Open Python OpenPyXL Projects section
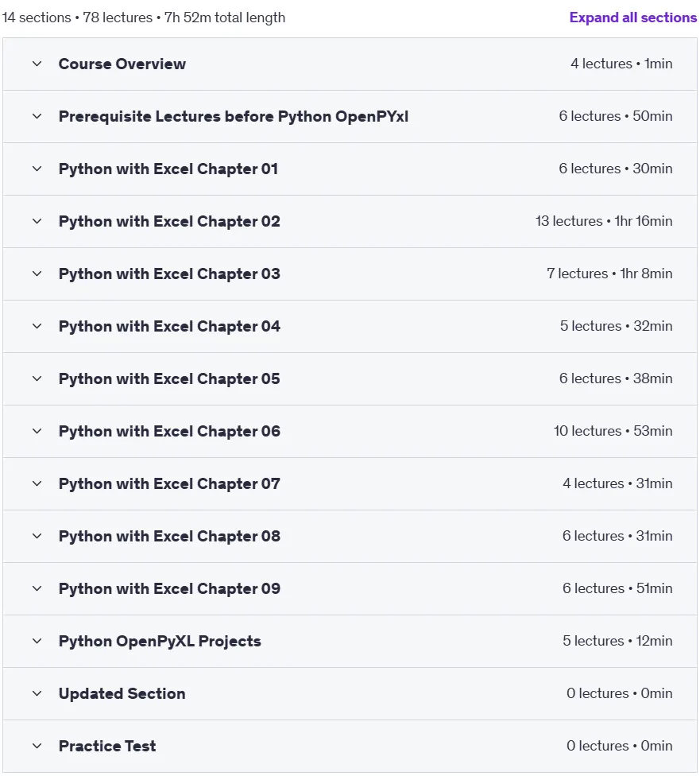700x776 pixels. [x=159, y=641]
